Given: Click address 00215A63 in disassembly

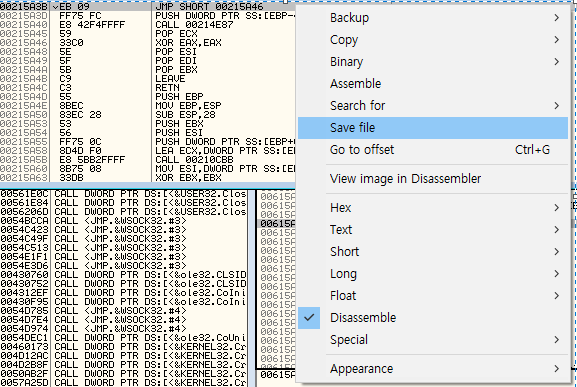Looking at the screenshot, I should pos(24,178).
